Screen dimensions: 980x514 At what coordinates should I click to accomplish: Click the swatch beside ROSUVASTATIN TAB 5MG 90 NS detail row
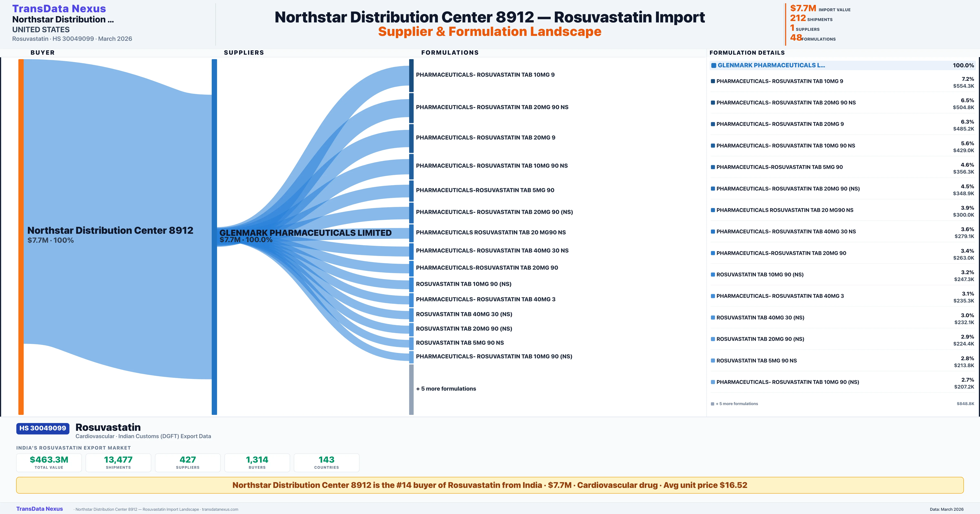pos(713,361)
